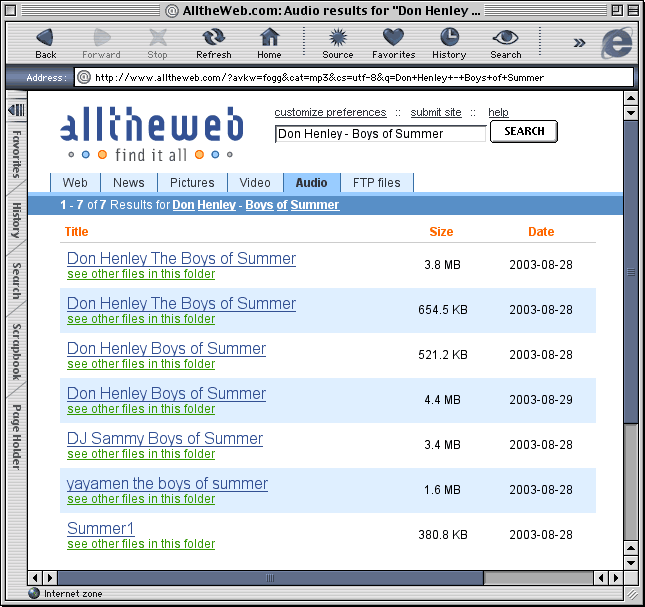Screen dimensions: 645x607
Task: Open the Page Holder sidebar tab
Action: 16,437
